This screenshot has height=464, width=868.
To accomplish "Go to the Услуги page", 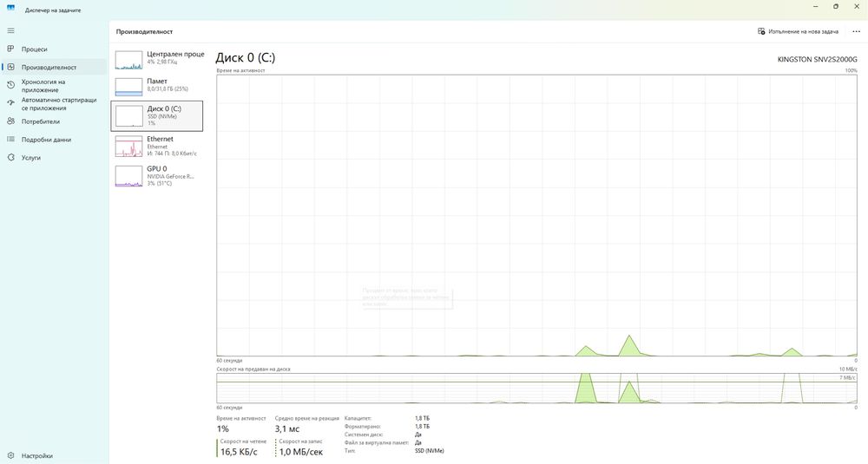I will pos(54,158).
